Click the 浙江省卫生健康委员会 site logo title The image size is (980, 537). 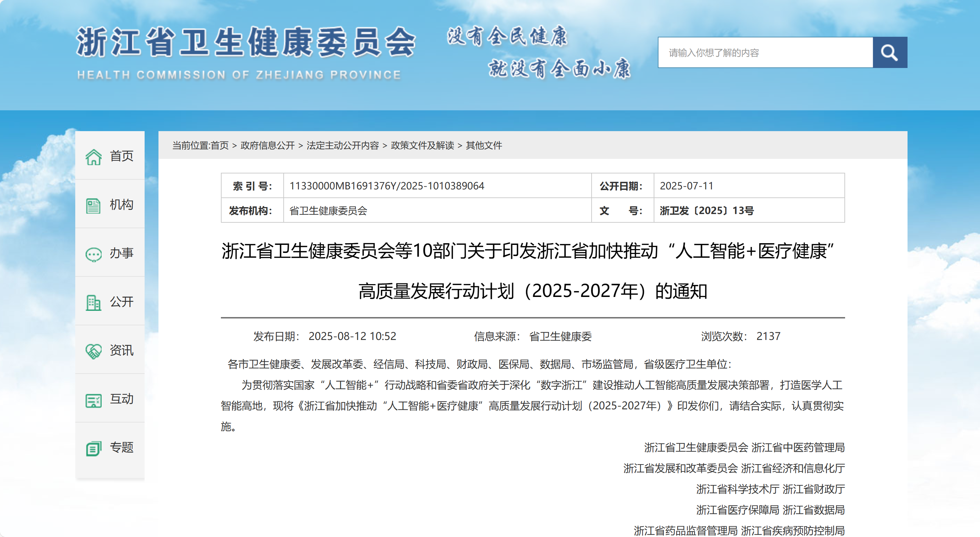246,42
